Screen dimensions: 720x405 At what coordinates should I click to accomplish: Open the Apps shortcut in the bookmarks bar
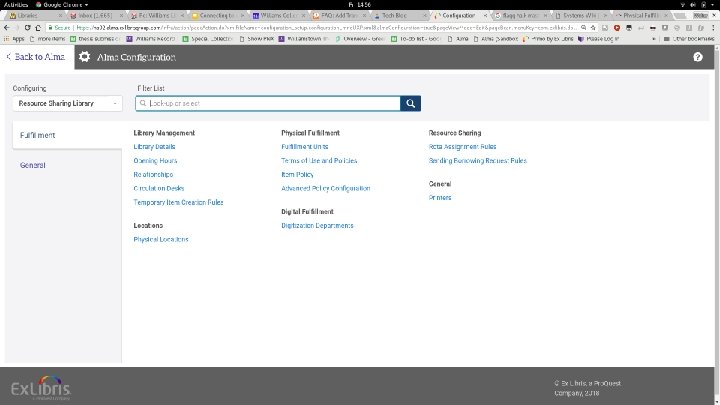14,39
